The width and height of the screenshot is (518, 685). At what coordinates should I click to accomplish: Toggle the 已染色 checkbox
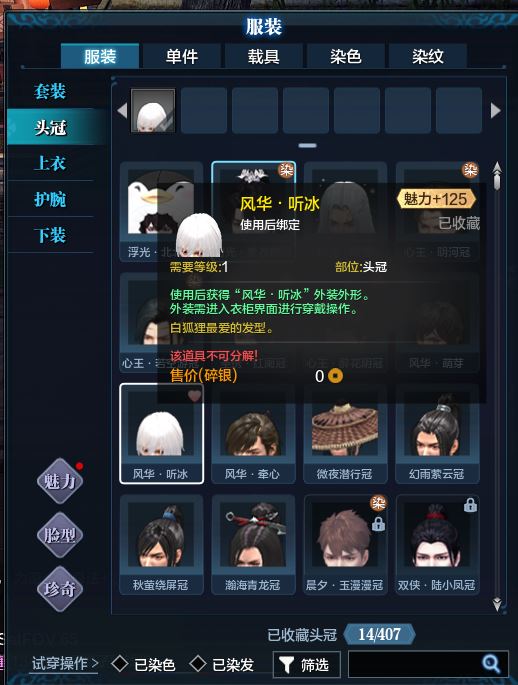119,664
